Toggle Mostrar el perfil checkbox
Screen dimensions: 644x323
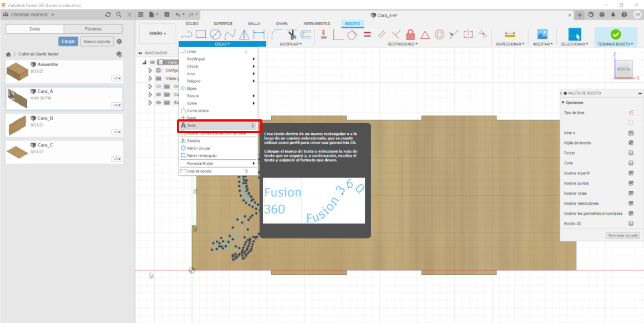point(631,173)
